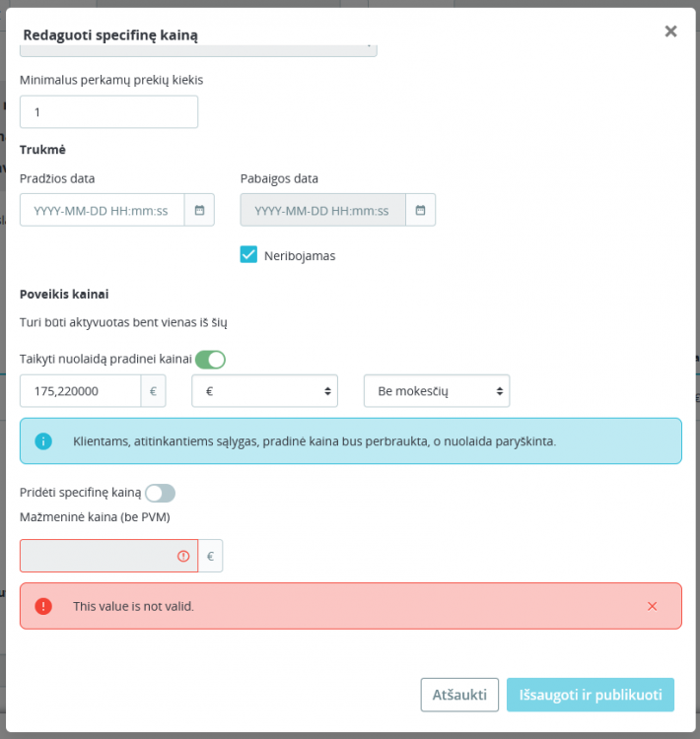Open the € discount type dropdown
The image size is (700, 739).
click(x=264, y=391)
